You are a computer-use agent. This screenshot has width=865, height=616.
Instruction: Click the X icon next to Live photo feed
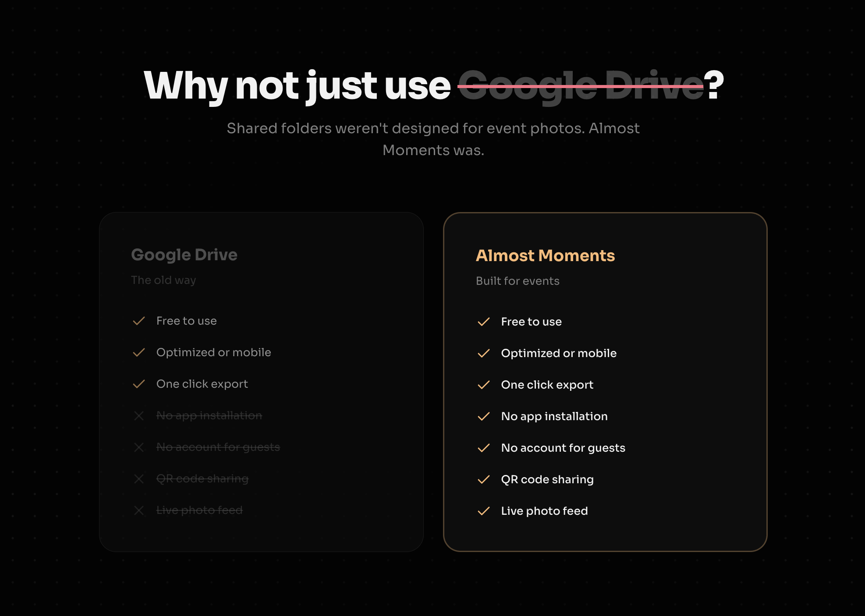coord(139,510)
